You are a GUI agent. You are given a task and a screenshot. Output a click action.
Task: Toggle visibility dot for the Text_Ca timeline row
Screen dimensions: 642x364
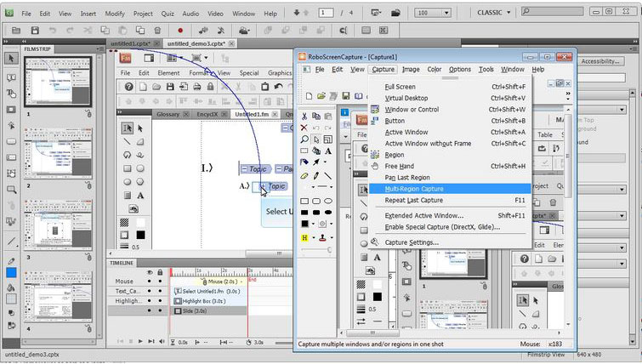pos(150,291)
